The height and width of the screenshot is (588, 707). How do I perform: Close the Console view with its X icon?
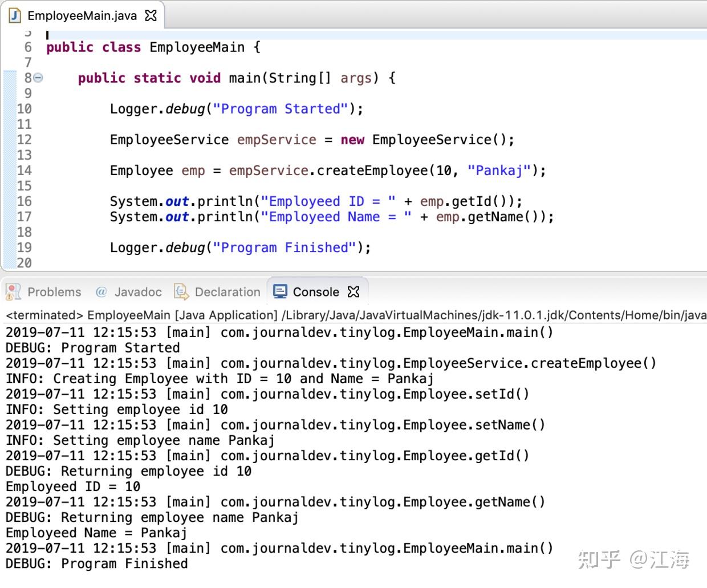point(353,292)
